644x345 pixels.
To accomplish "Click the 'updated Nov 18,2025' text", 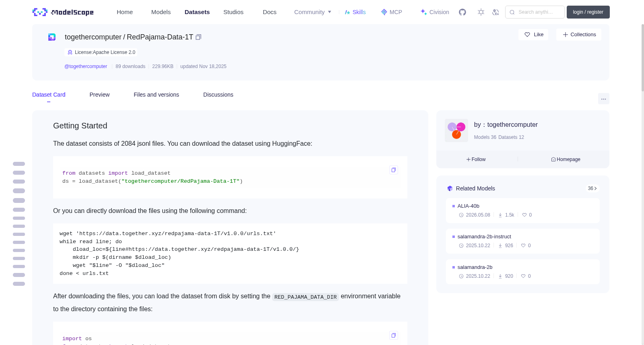I will click(x=203, y=66).
